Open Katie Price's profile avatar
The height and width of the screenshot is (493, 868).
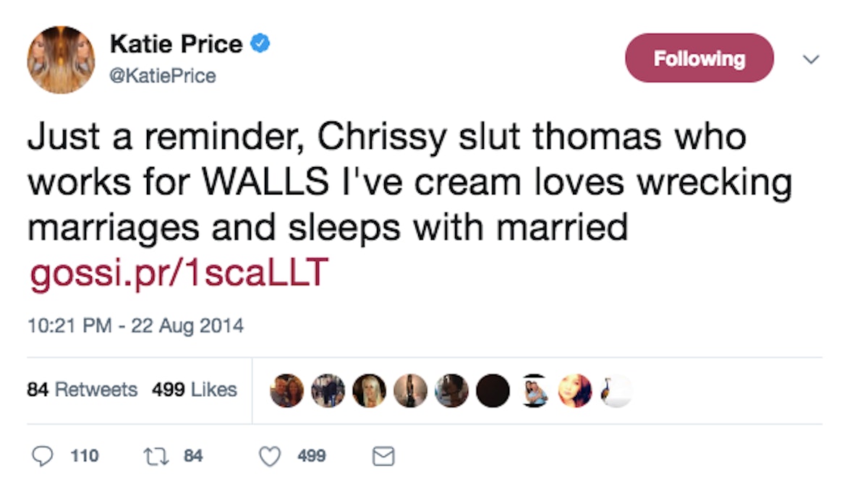[61, 59]
